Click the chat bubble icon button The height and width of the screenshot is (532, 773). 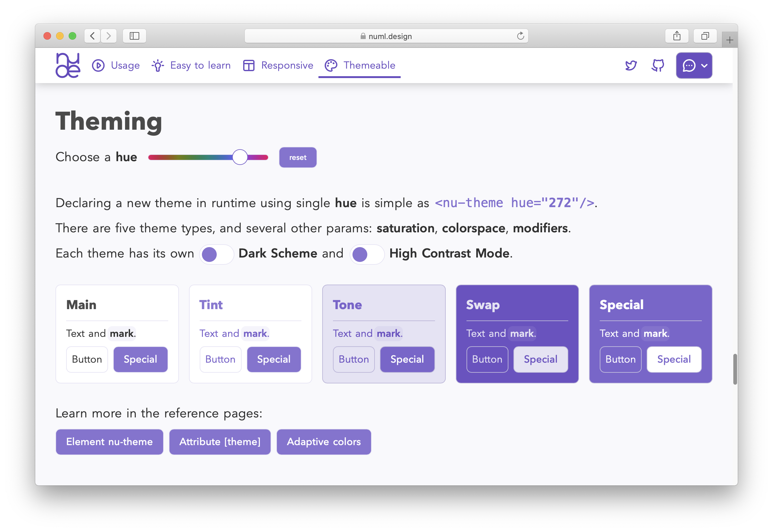click(689, 66)
